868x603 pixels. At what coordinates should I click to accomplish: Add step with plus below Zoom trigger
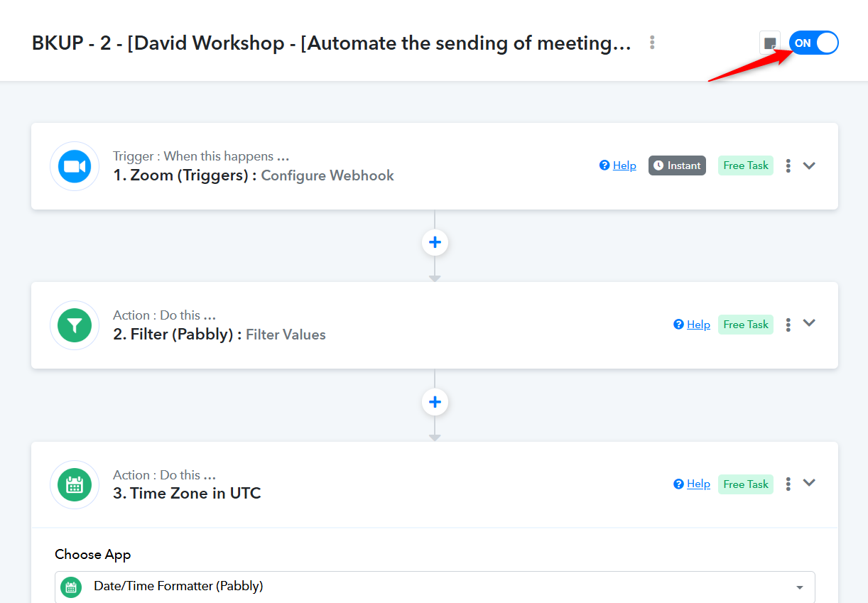coord(435,242)
